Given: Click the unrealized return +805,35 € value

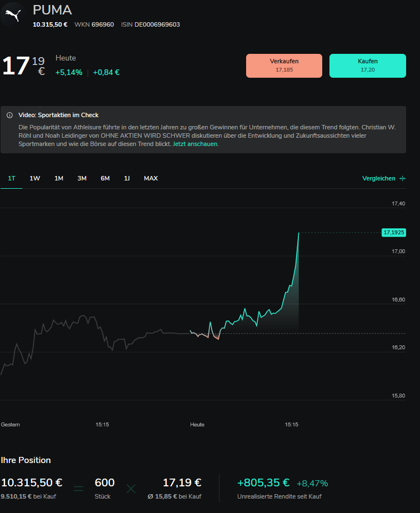Looking at the screenshot, I should (263, 483).
